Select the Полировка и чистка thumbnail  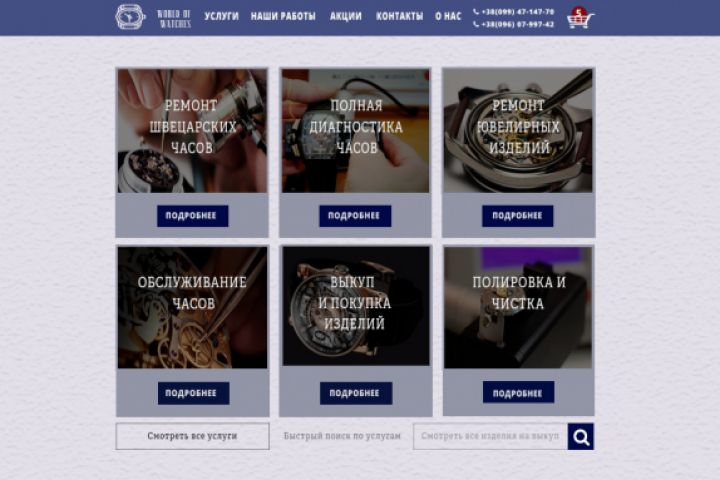pyautogui.click(x=518, y=307)
